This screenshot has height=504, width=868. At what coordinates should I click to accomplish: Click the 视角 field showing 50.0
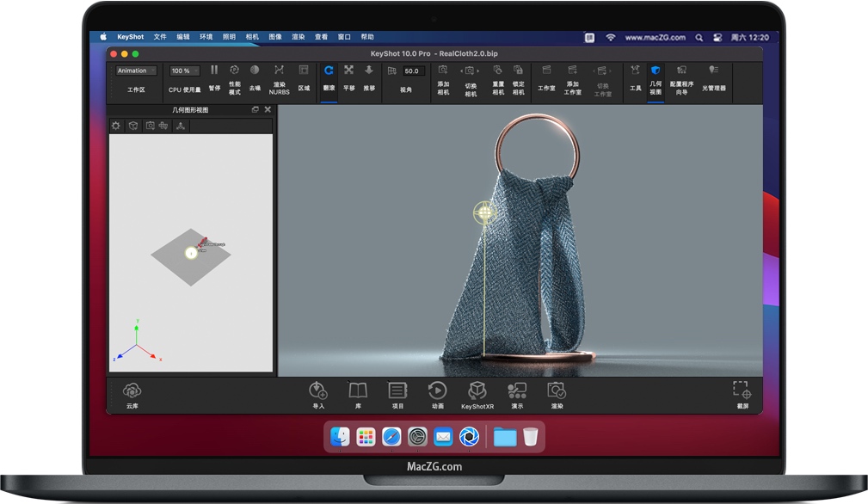[x=412, y=71]
